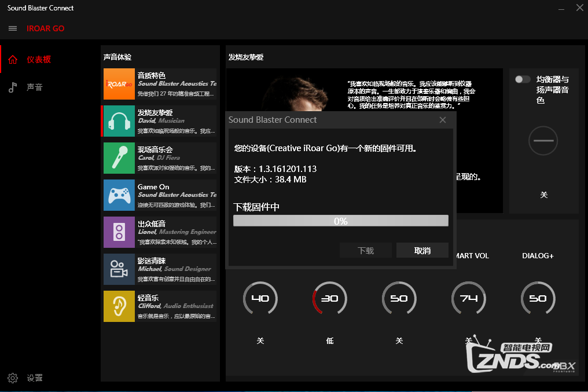Click the DIALOG+ label

[538, 256]
